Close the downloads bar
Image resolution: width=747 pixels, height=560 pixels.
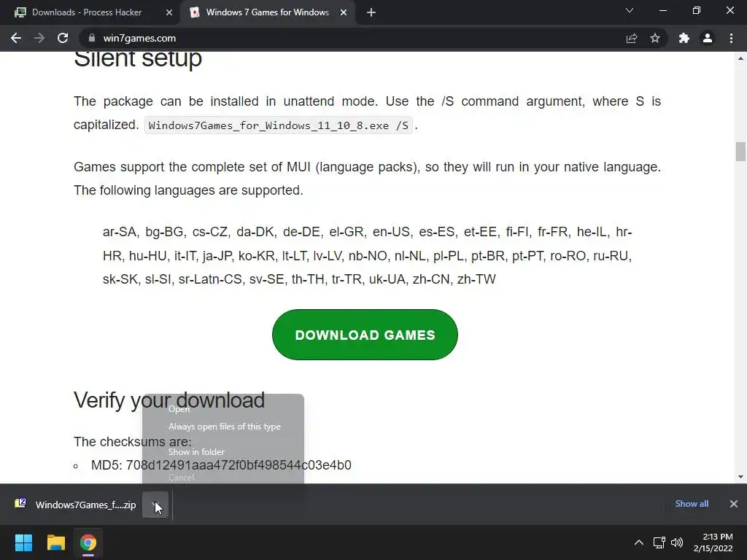tap(734, 504)
